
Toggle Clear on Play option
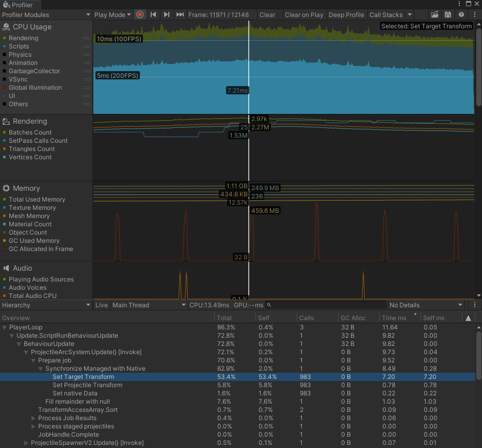[x=304, y=15]
